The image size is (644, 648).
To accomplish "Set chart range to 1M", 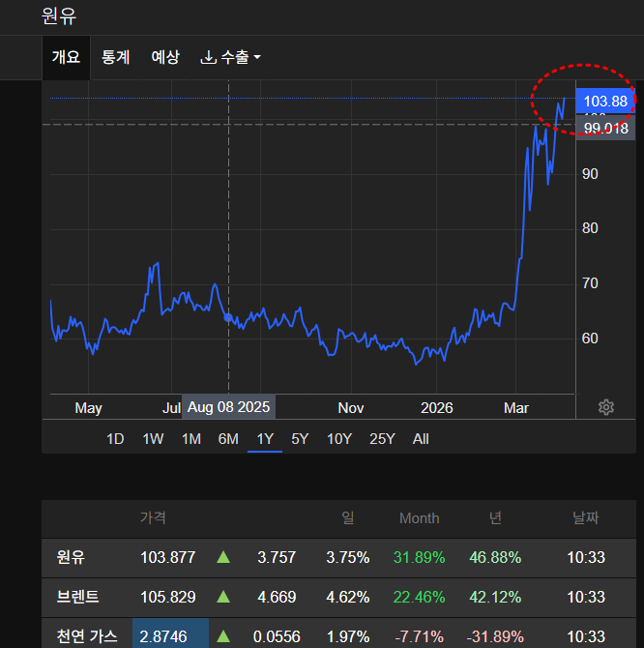I will tap(190, 439).
